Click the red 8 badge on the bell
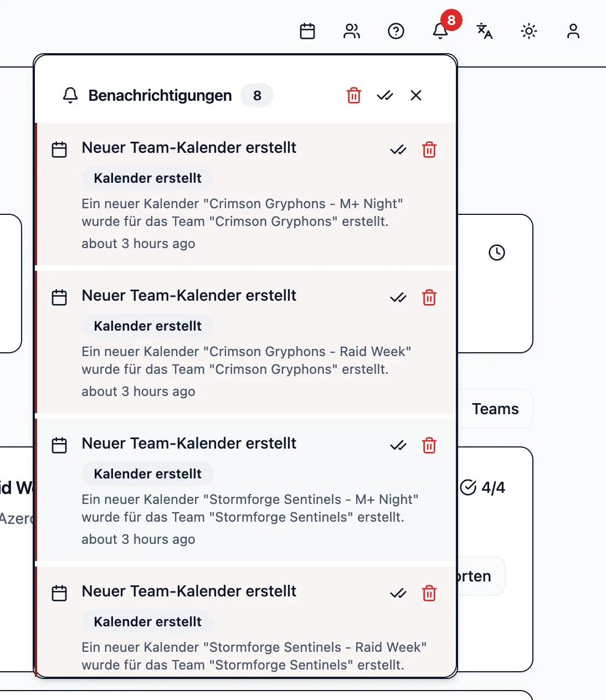 [x=451, y=20]
